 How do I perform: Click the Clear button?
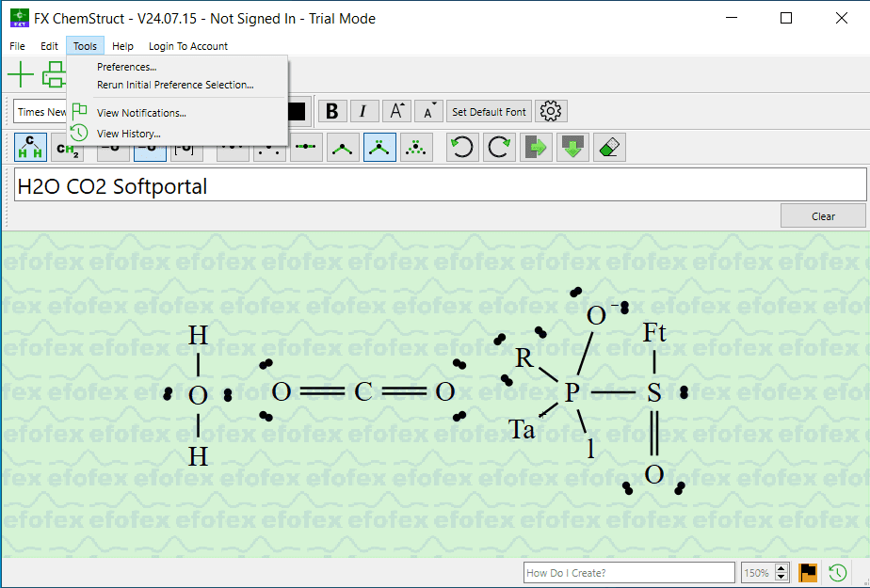click(823, 216)
